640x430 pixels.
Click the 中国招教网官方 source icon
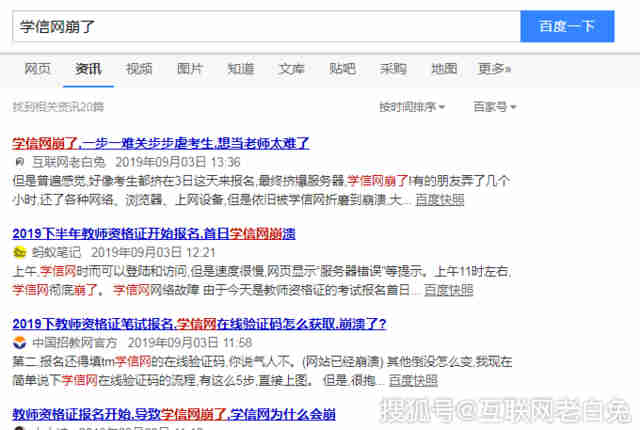tap(19, 343)
